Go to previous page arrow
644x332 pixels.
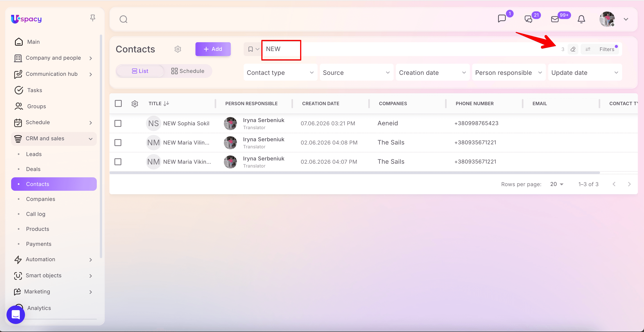[614, 184]
